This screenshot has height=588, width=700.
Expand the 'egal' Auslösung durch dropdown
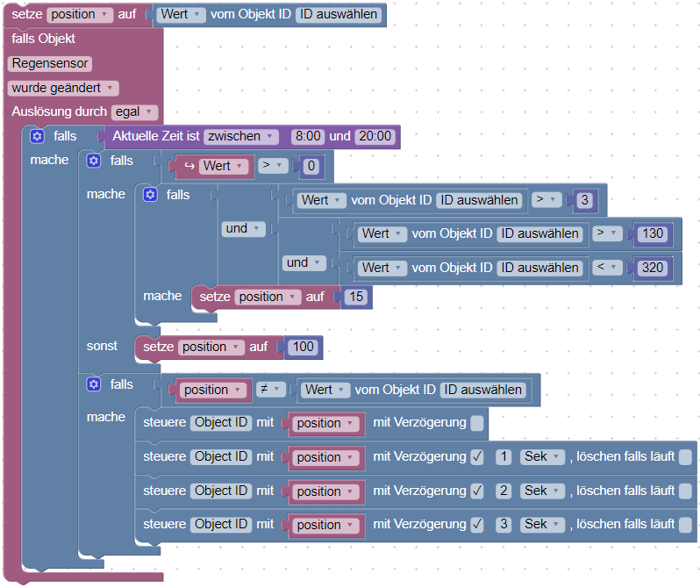coord(134,111)
